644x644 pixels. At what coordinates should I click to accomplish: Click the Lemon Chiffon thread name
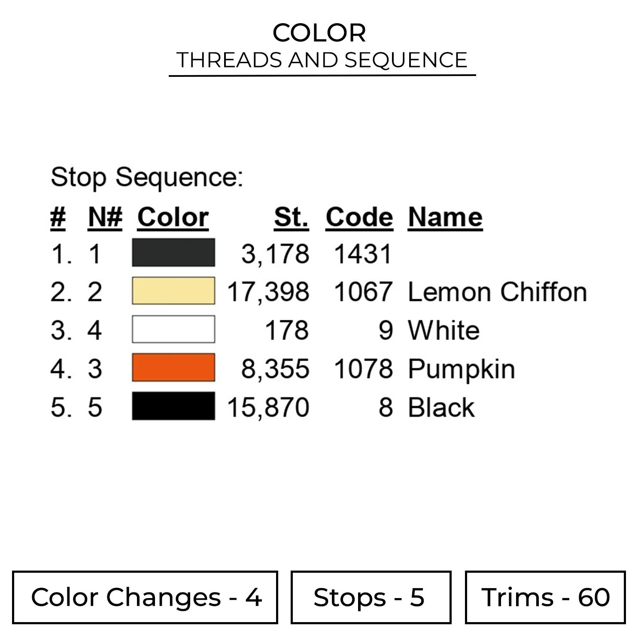pyautogui.click(x=497, y=292)
